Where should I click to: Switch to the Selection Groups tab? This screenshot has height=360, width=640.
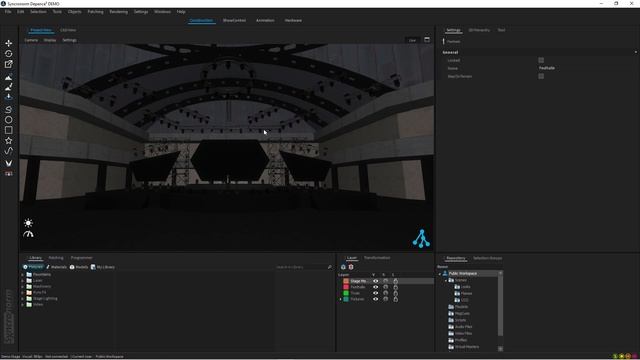pos(487,258)
